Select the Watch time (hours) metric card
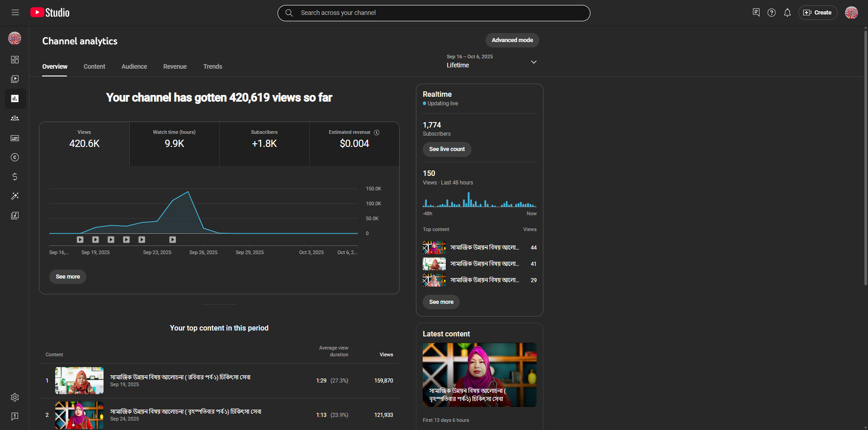 click(x=174, y=143)
